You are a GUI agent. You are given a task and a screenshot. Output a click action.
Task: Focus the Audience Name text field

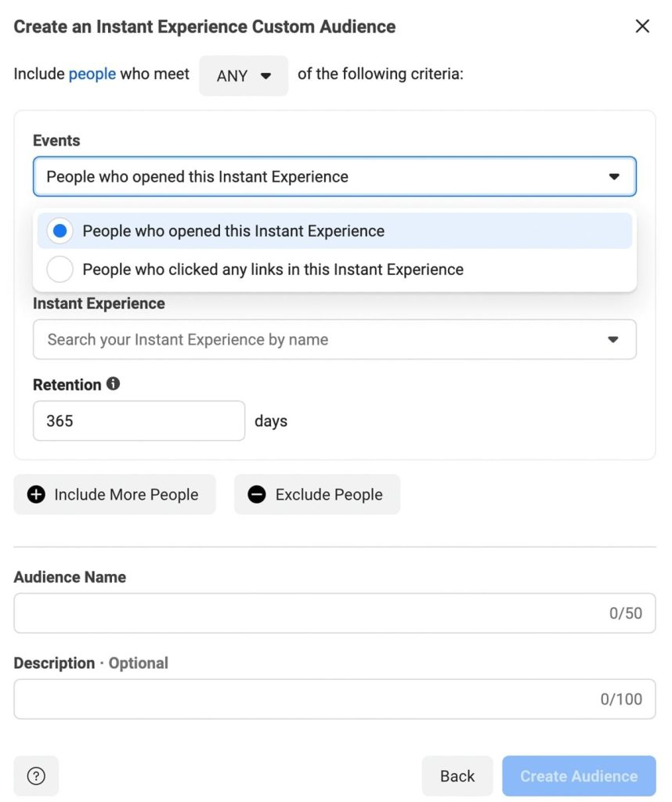coord(305,613)
